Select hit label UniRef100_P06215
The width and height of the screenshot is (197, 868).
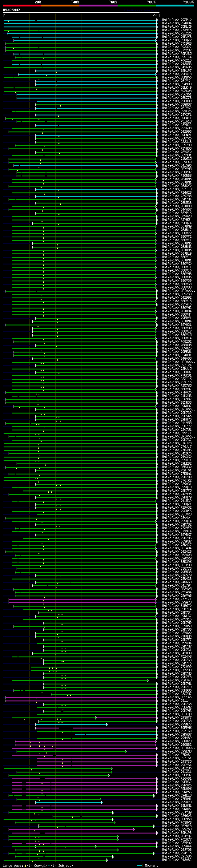177,61
